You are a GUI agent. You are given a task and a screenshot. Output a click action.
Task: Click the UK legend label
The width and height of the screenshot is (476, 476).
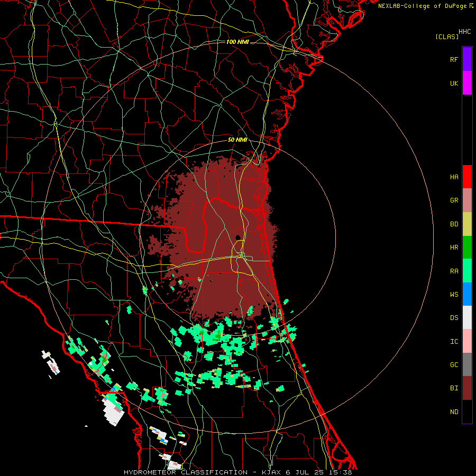tap(454, 83)
